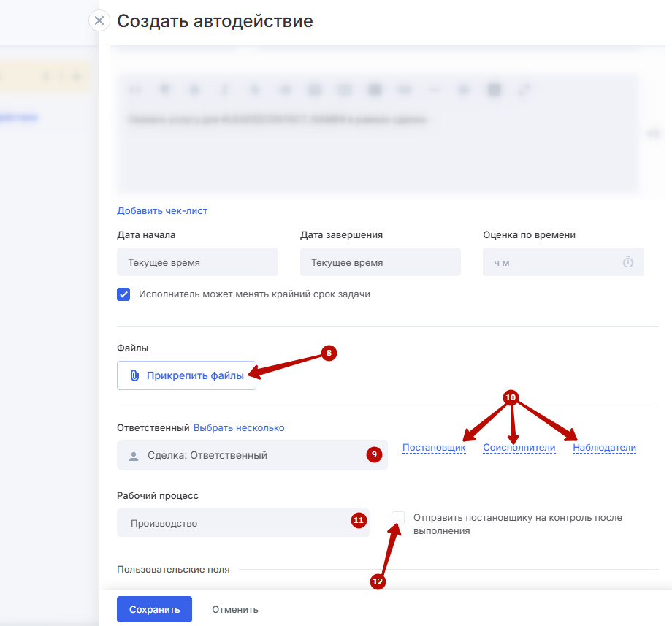Enable Отправить постановщику на контроль checkbox
The image size is (672, 626).
pyautogui.click(x=398, y=518)
